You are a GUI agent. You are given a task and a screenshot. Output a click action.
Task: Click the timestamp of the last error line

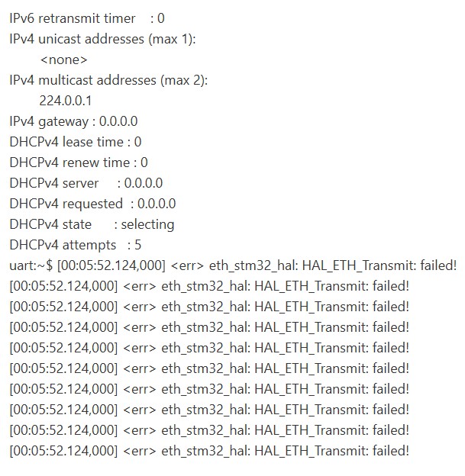[x=63, y=451]
